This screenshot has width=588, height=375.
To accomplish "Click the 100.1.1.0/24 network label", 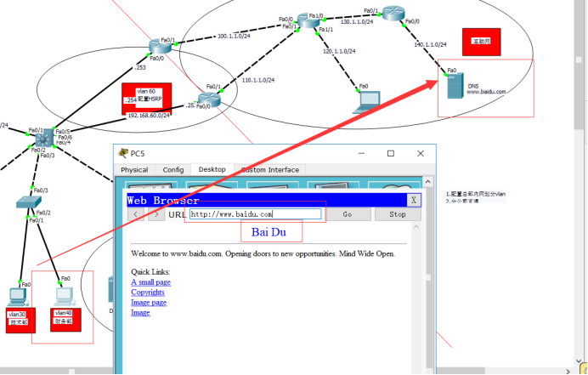I will tap(234, 36).
